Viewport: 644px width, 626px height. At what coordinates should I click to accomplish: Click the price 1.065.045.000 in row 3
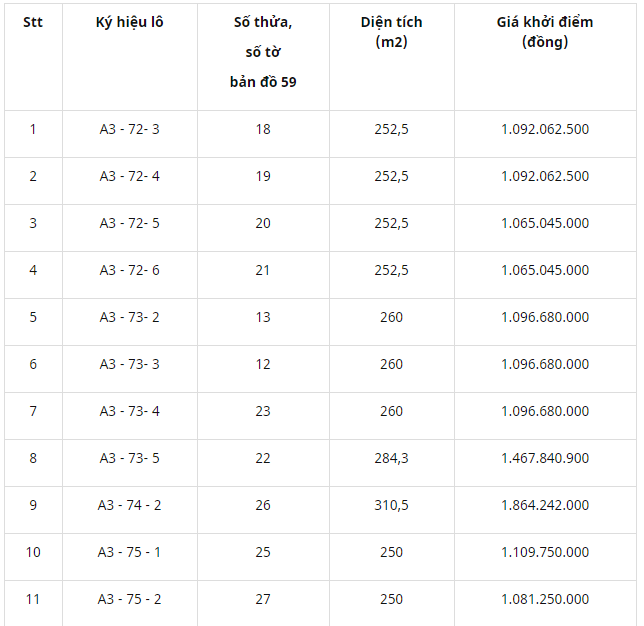pos(545,223)
